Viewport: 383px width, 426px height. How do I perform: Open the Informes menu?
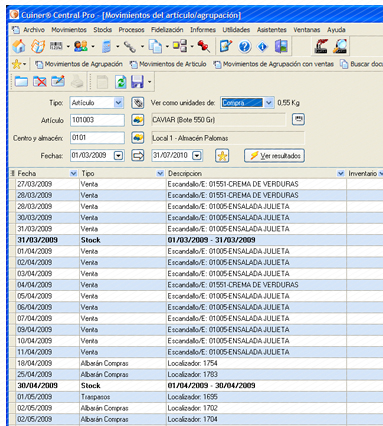coord(203,30)
